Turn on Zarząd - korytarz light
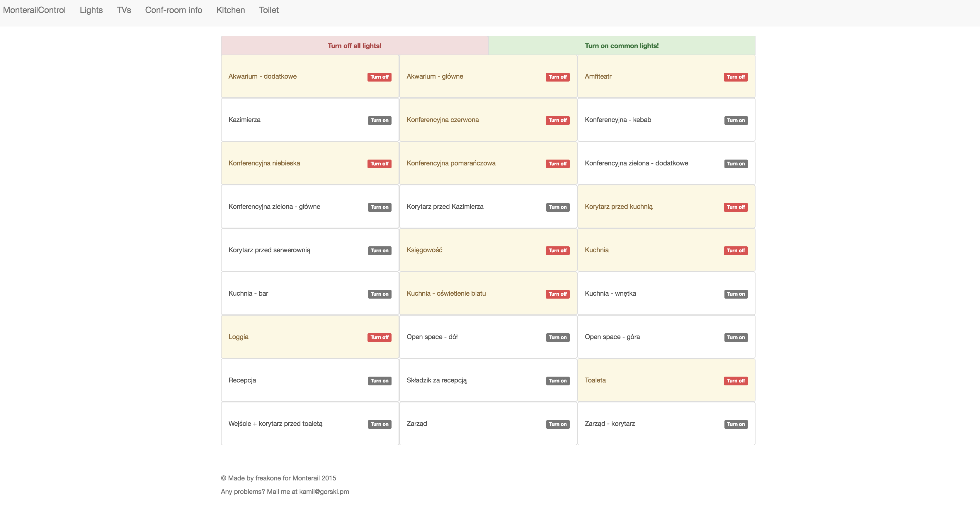980x508 pixels. pos(736,424)
